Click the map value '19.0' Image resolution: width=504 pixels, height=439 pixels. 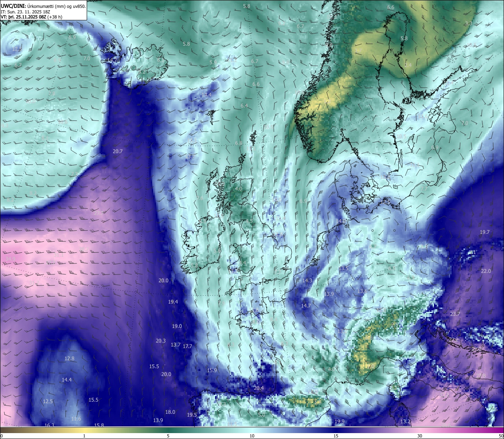click(x=177, y=326)
